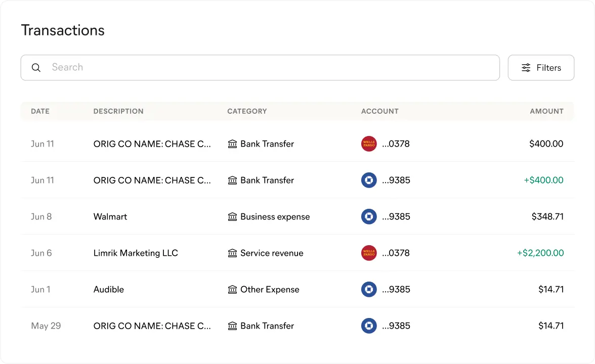Click the +$2,200.00 amount

pos(540,253)
